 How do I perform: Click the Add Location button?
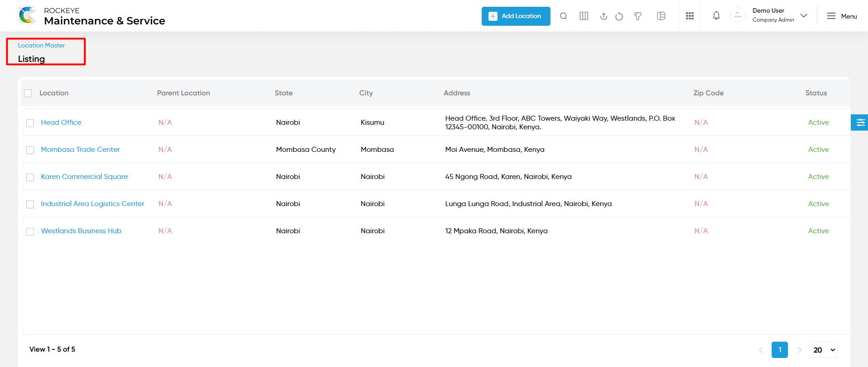(516, 16)
